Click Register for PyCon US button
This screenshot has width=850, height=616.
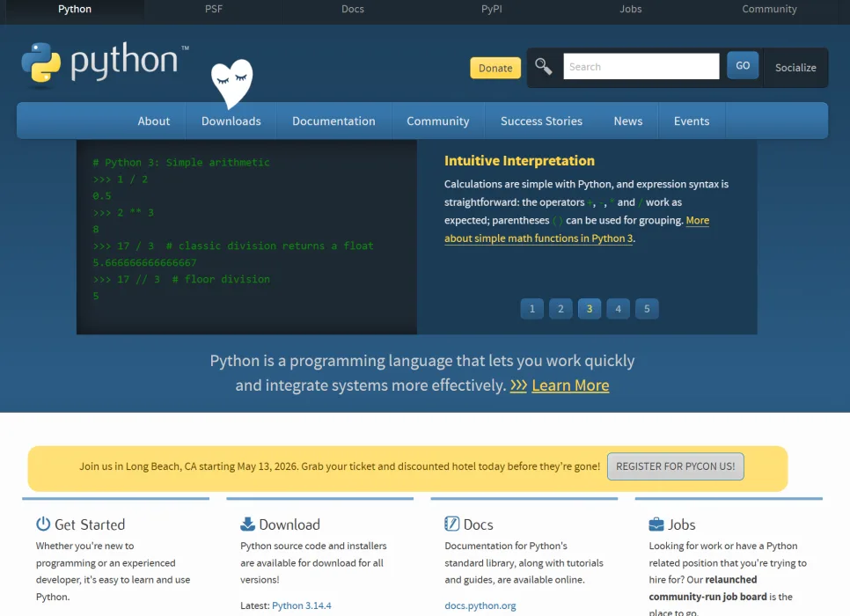click(x=676, y=466)
